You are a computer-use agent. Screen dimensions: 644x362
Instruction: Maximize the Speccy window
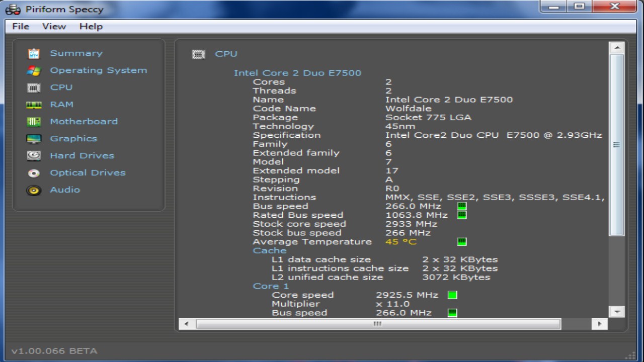pyautogui.click(x=580, y=7)
